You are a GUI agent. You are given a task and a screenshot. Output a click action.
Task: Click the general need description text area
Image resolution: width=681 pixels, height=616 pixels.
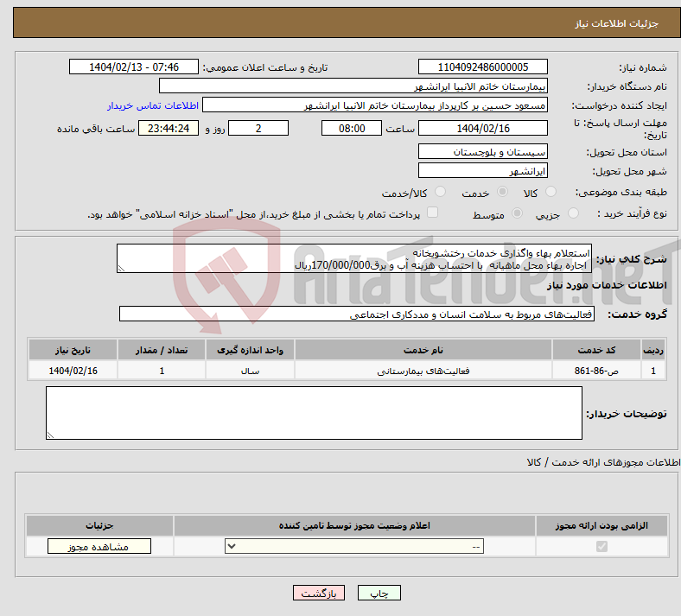click(354, 258)
